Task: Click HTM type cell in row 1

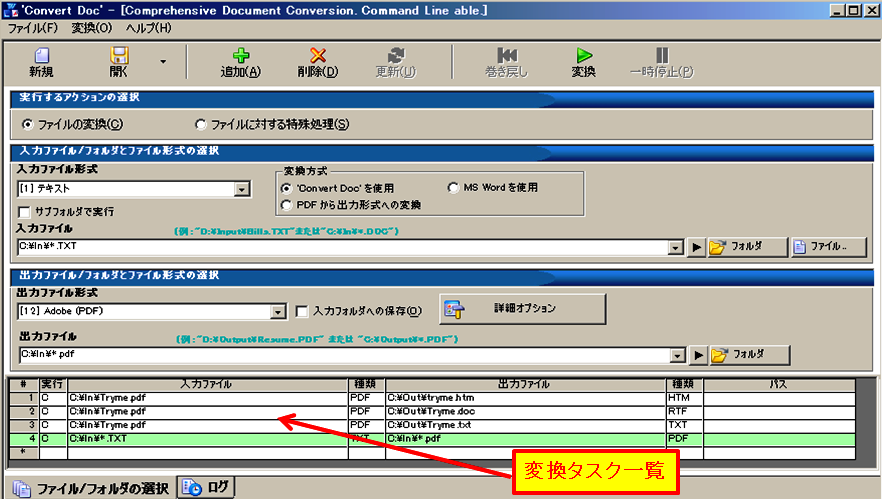Action: coord(684,398)
